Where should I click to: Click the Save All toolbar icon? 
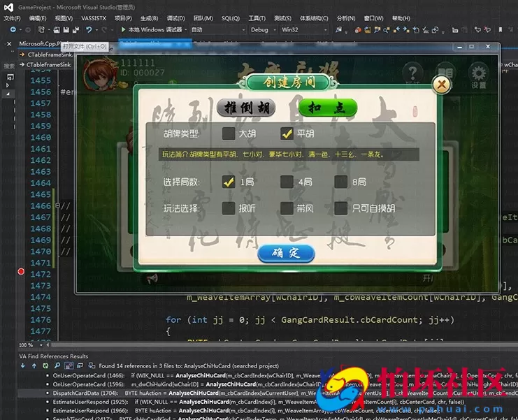pyautogui.click(x=76, y=30)
